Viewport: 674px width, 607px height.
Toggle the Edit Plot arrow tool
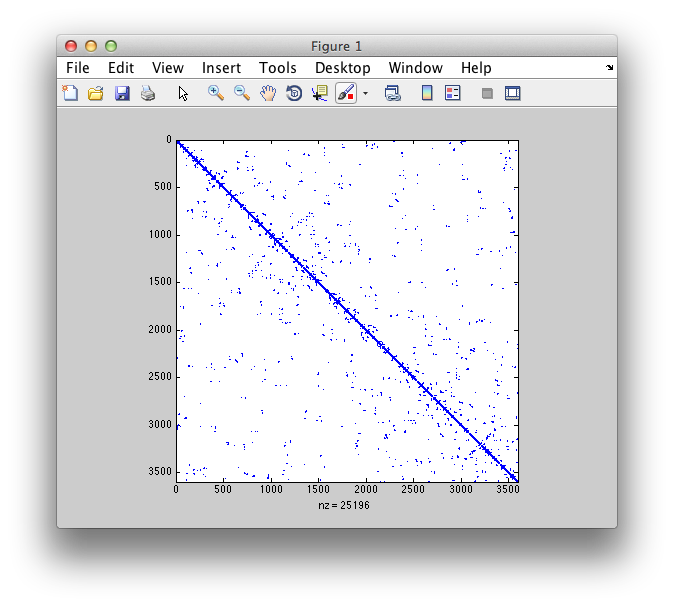click(x=183, y=93)
